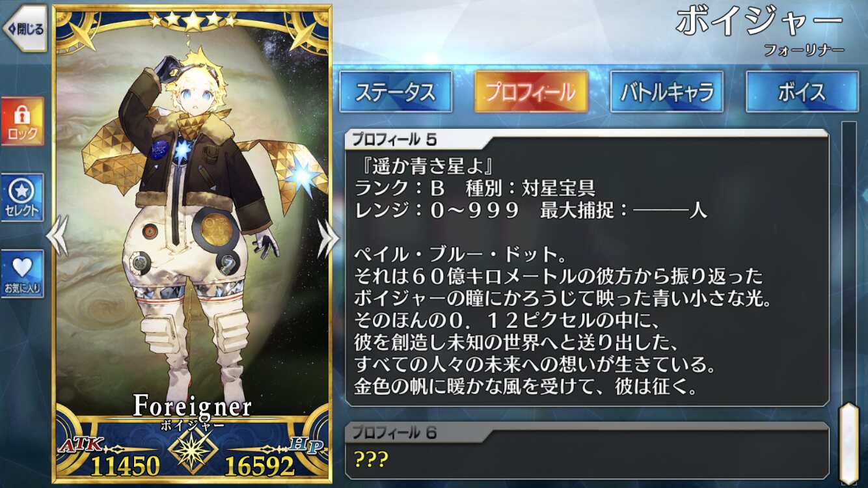Screen dimensions: 868x488
Task: Open the ステータス tab
Action: [396, 92]
